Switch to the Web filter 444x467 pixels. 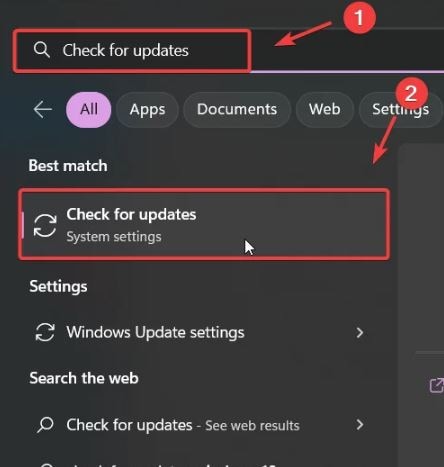(x=325, y=110)
